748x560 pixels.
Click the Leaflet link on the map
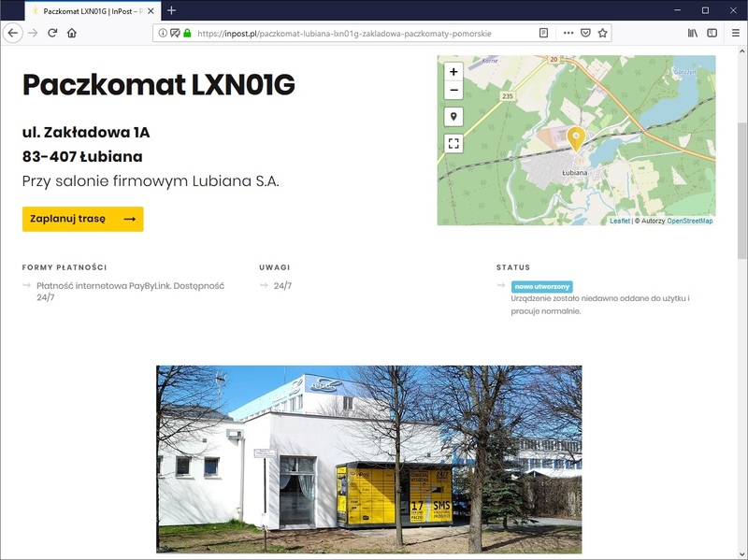click(x=620, y=221)
